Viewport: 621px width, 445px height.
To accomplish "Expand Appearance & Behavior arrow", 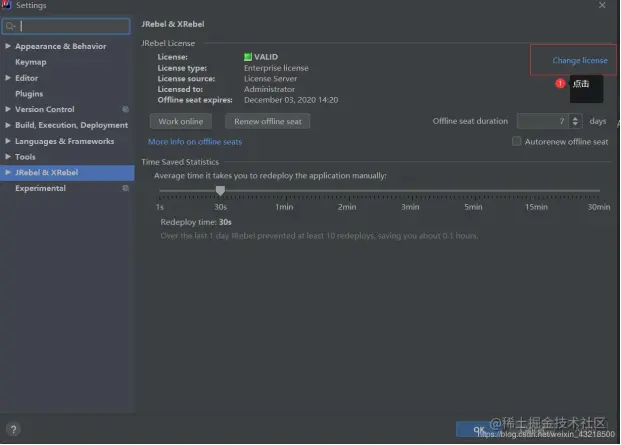I will pyautogui.click(x=8, y=46).
